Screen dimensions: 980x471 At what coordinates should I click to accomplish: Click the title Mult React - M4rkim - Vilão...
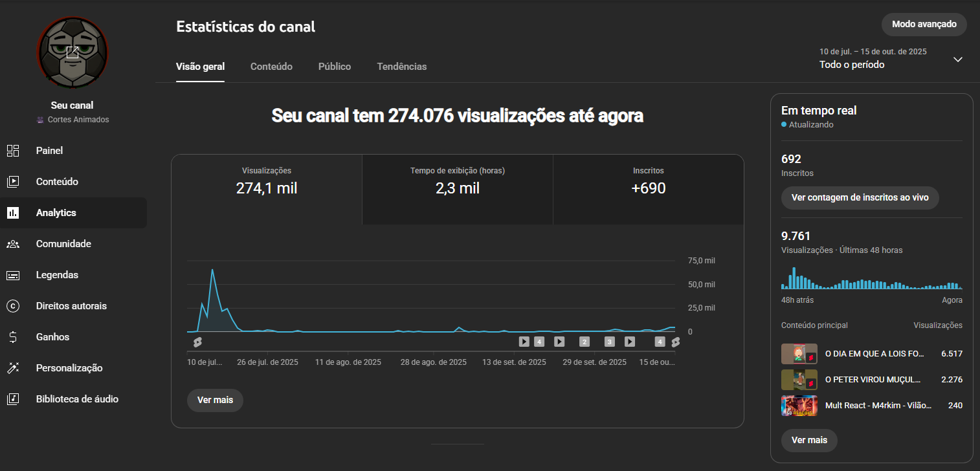(x=878, y=406)
